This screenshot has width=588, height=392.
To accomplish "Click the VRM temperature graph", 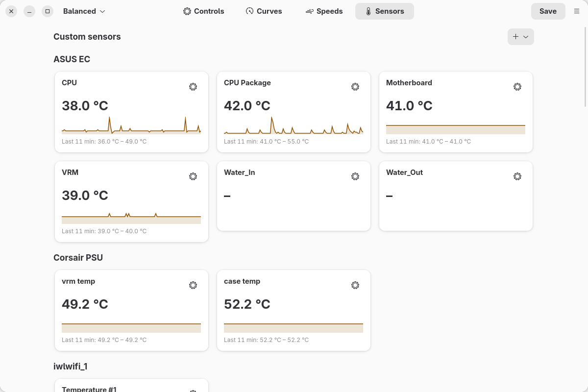I will coord(131,218).
